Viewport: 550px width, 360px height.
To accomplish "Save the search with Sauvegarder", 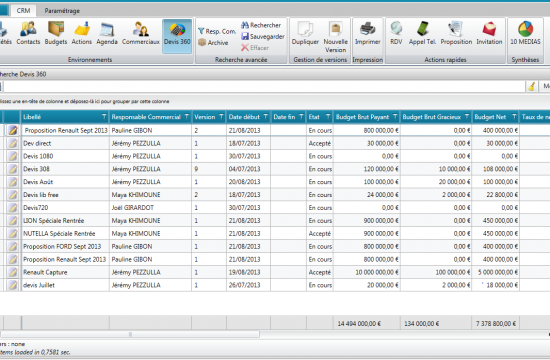I will click(x=263, y=36).
